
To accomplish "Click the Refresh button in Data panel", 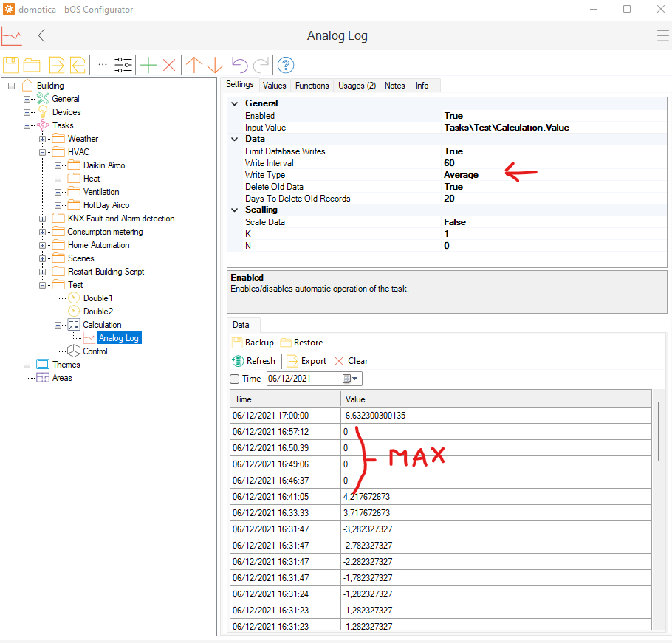I will coord(253,361).
